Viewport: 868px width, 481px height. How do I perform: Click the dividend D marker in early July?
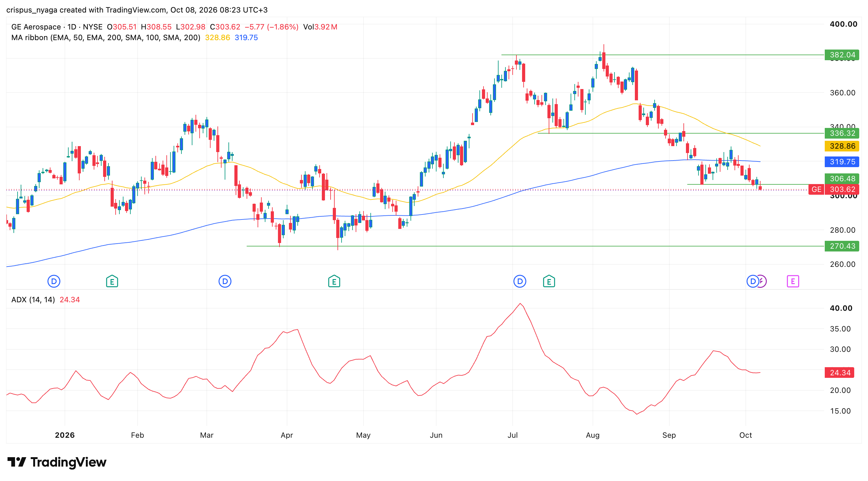click(x=520, y=281)
